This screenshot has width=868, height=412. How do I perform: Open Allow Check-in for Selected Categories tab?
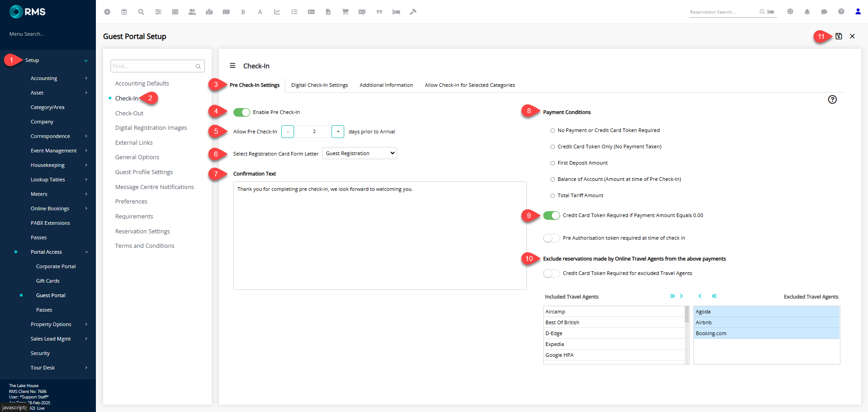click(470, 85)
